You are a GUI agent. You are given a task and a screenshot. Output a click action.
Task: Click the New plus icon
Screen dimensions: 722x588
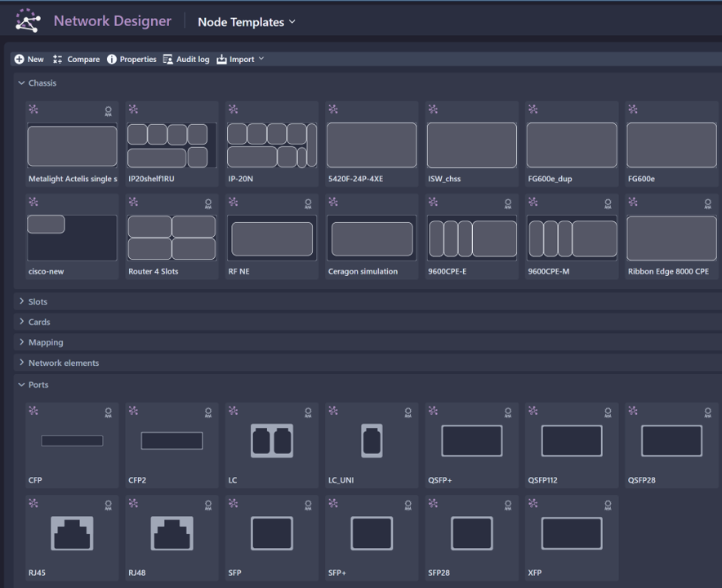coord(19,60)
